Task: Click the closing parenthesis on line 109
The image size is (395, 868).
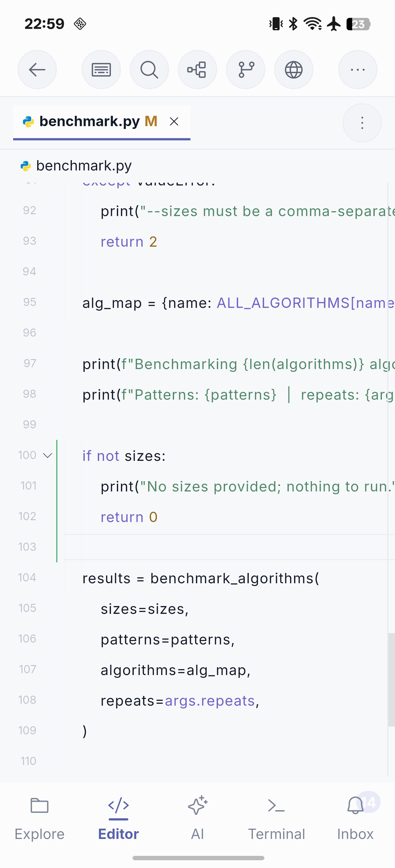Action: (85, 732)
